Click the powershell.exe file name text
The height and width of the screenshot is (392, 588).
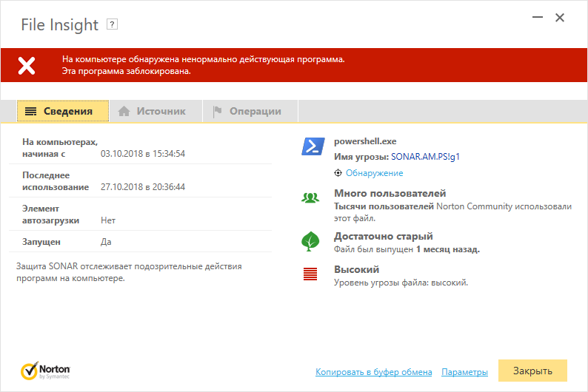click(x=365, y=141)
